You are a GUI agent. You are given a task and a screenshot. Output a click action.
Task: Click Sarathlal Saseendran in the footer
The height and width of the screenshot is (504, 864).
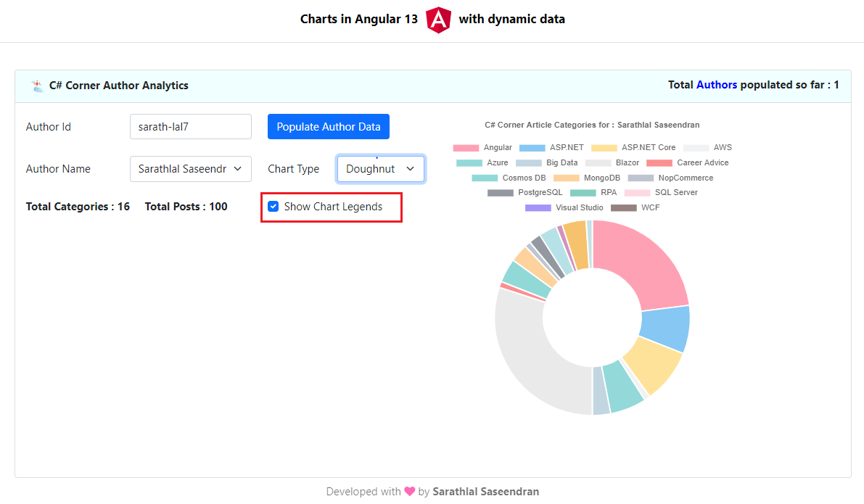(x=485, y=492)
